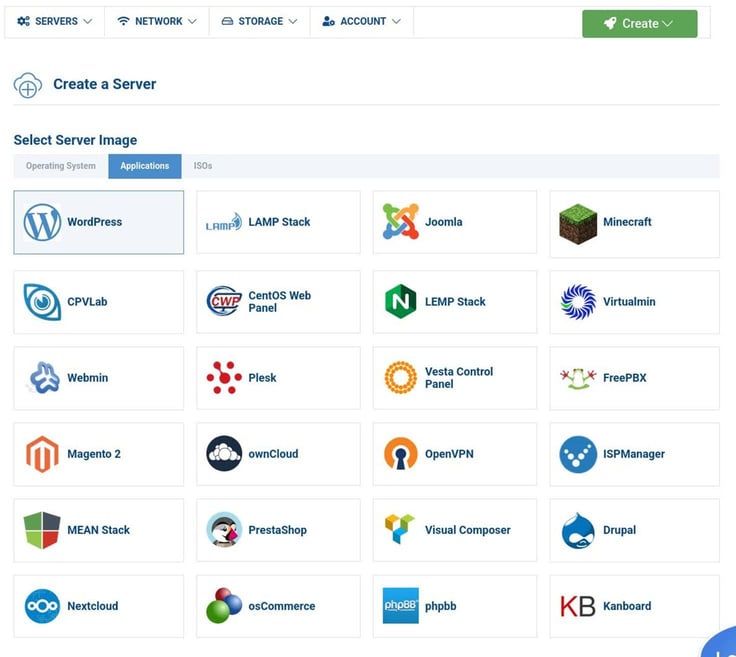Choose the Magento 2 logo icon

(42, 454)
